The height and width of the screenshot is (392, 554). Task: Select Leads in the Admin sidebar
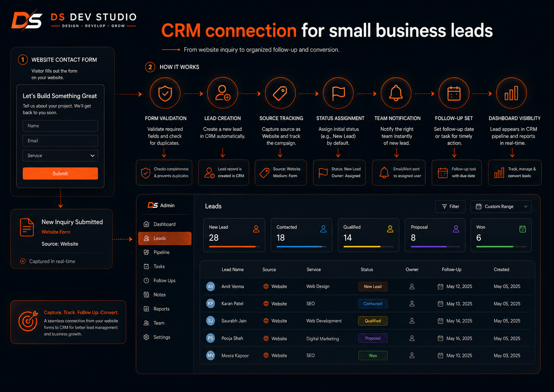pos(165,239)
